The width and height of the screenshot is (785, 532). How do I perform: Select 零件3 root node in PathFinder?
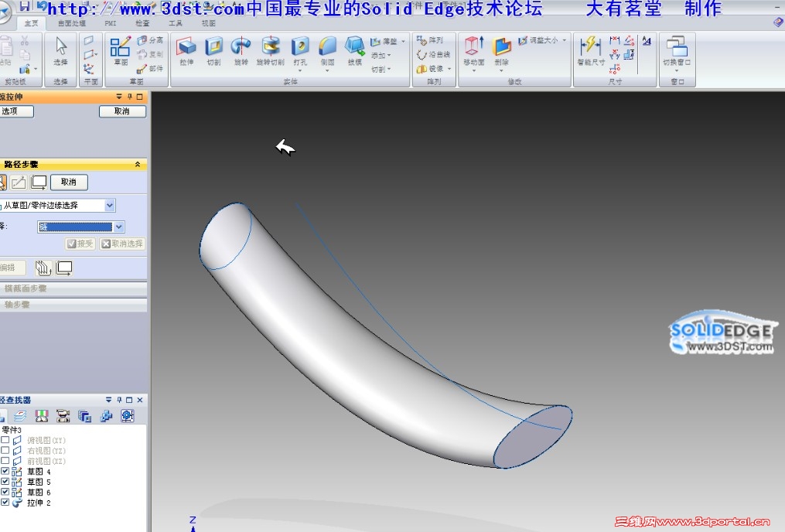pyautogui.click(x=12, y=430)
